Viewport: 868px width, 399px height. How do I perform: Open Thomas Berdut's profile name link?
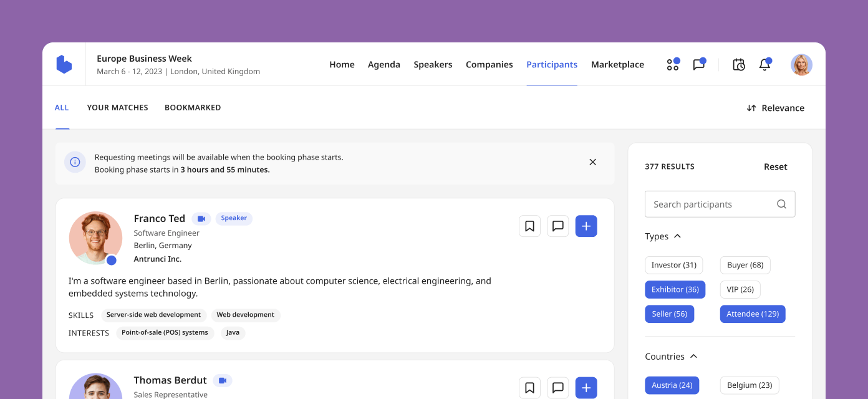(170, 380)
